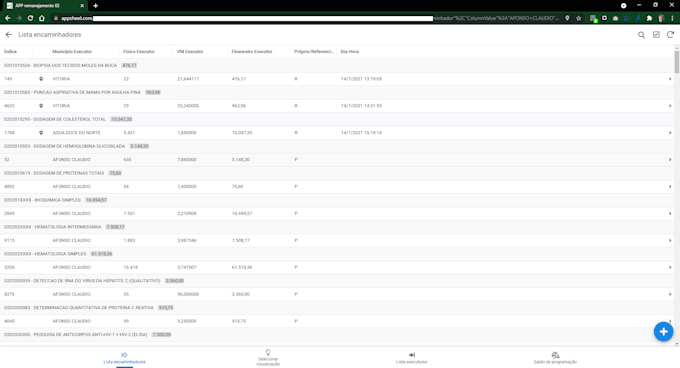
Task: Sort by Município Executor column header
Action: pyautogui.click(x=72, y=52)
